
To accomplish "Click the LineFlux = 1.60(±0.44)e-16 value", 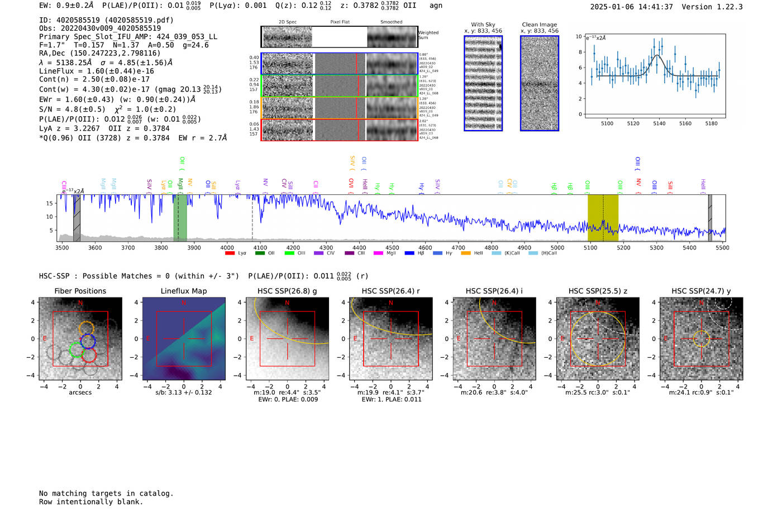I will coord(97,71).
